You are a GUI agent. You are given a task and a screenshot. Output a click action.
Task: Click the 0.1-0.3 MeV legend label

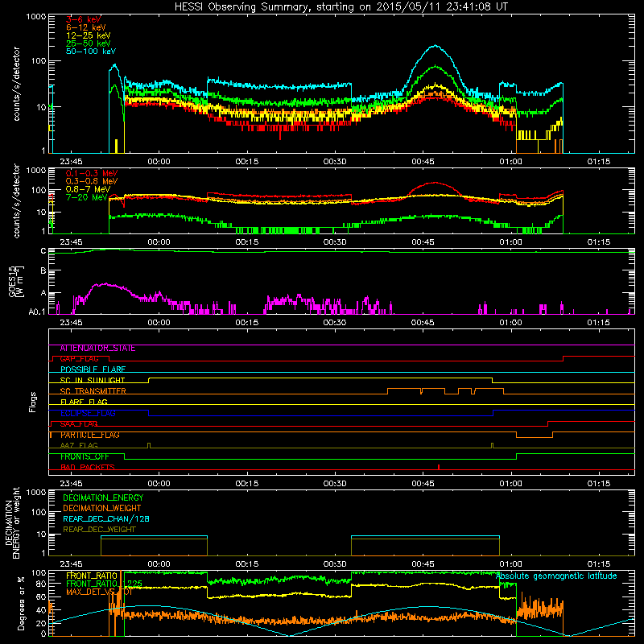click(x=92, y=173)
